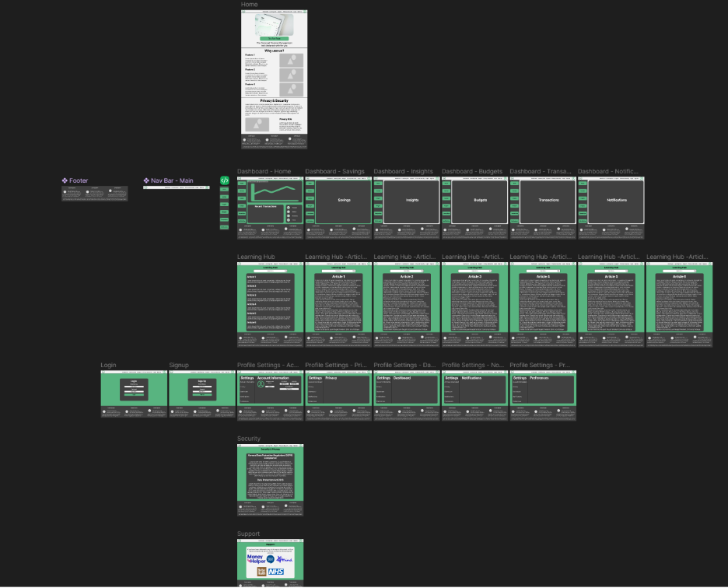This screenshot has width=728, height=588.
Task: Select the Nav Bar - Main component icon
Action: (146, 180)
